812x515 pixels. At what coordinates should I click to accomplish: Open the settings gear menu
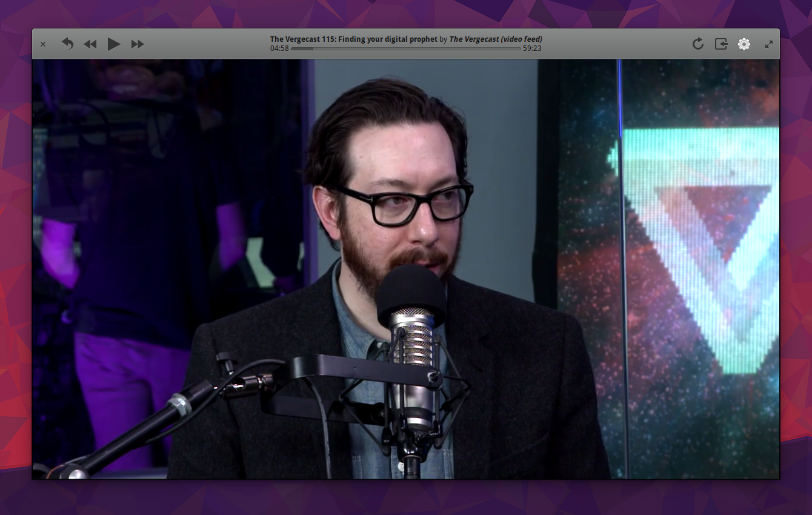(744, 44)
